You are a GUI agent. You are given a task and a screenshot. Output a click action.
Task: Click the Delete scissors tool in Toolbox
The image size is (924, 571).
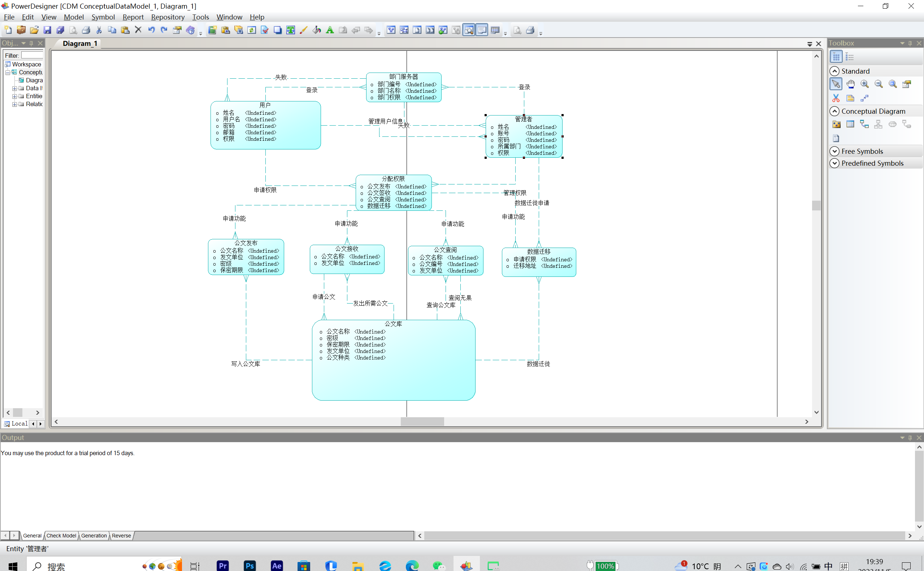(836, 99)
